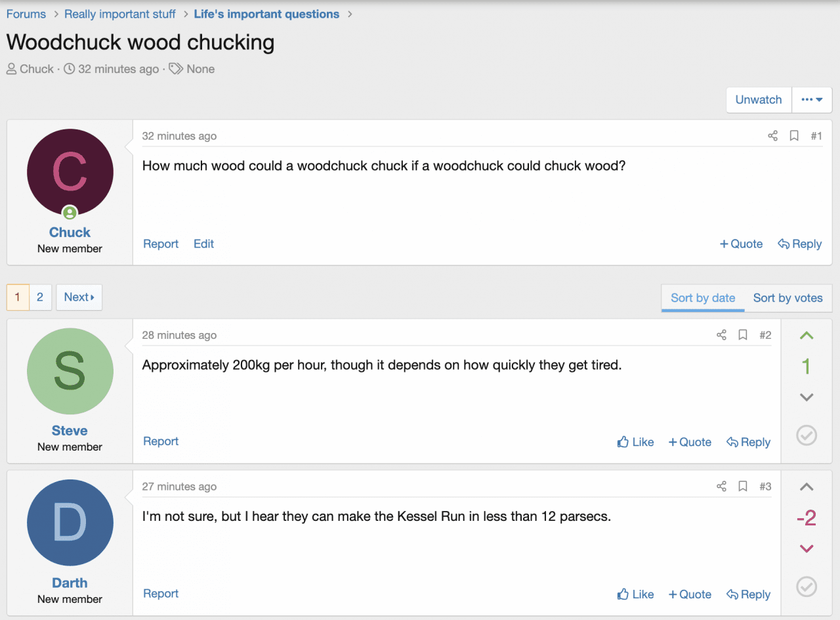Select the Sort by date tab

tap(703, 298)
